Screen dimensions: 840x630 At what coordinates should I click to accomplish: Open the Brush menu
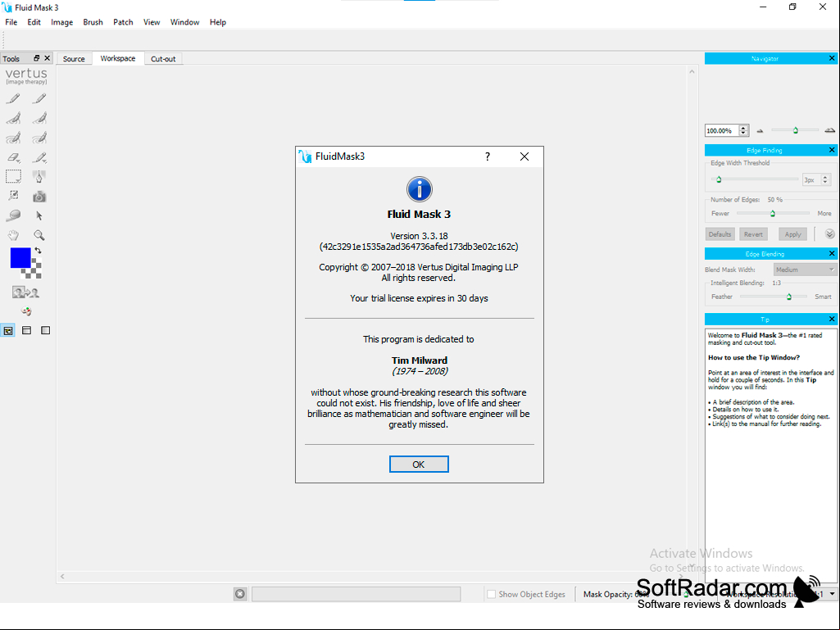pos(93,22)
